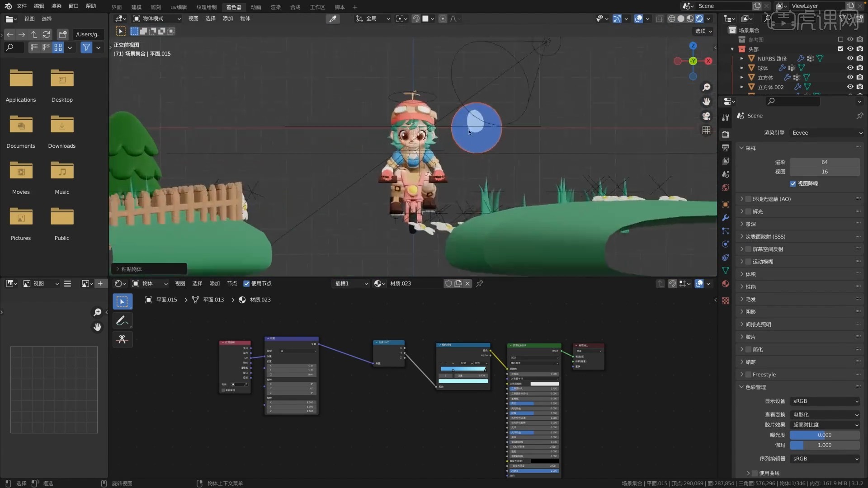Toggle camera view in 3D viewport
The width and height of the screenshot is (868, 488).
pyautogui.click(x=706, y=116)
